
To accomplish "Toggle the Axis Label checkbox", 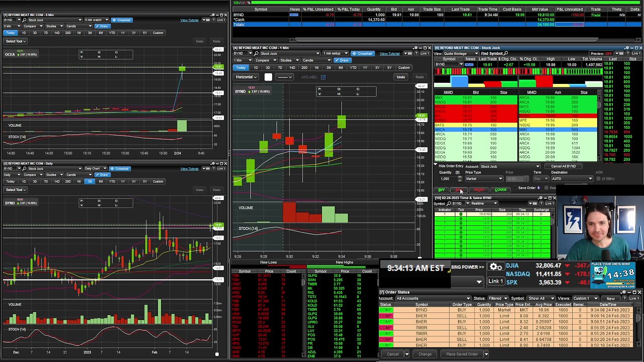I will (323, 77).
